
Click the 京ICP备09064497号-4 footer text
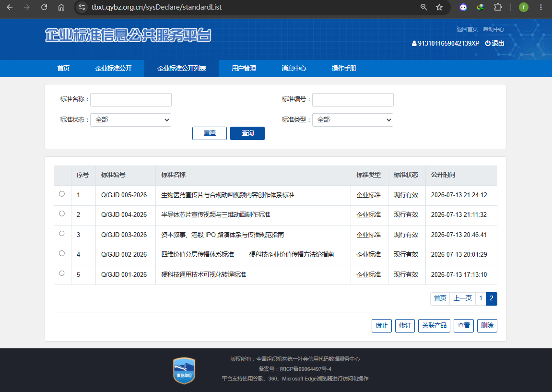pos(305,369)
